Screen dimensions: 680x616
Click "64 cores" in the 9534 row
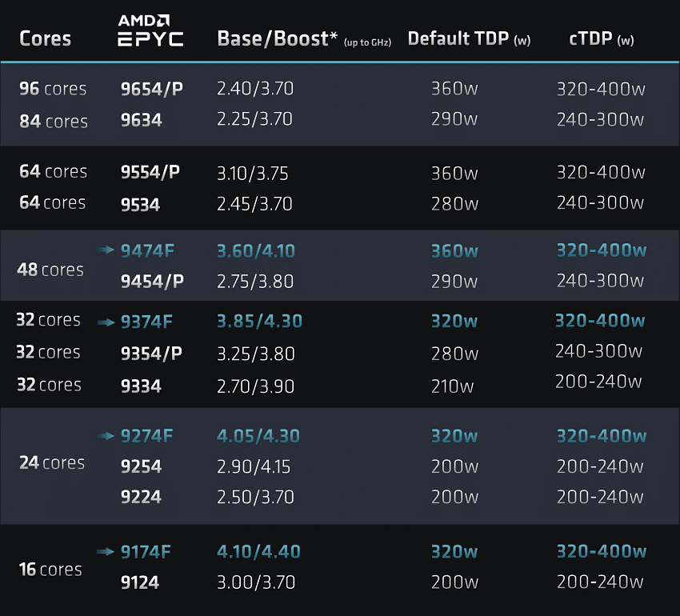(x=53, y=202)
